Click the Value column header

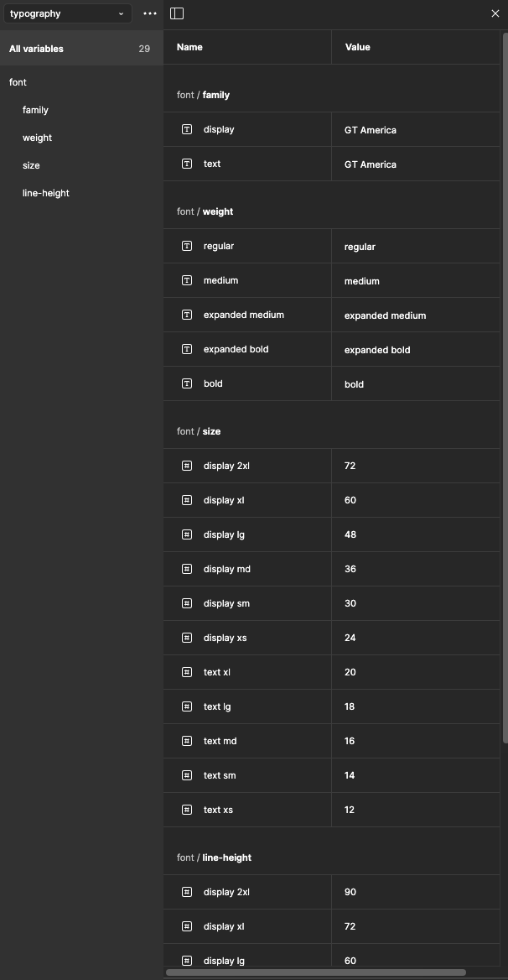(357, 47)
